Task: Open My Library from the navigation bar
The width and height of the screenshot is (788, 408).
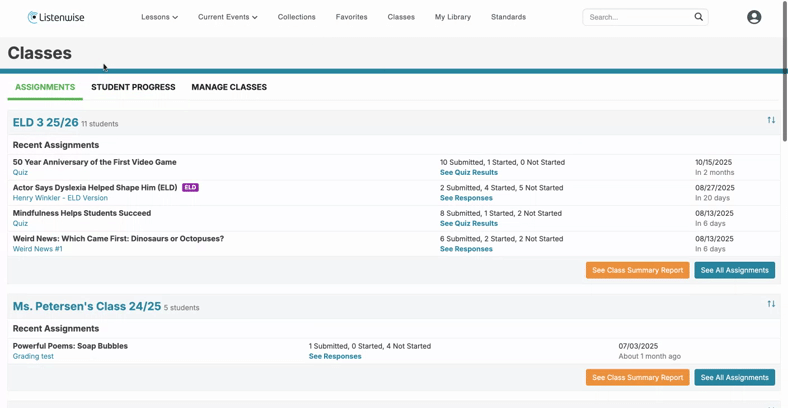Action: [453, 17]
